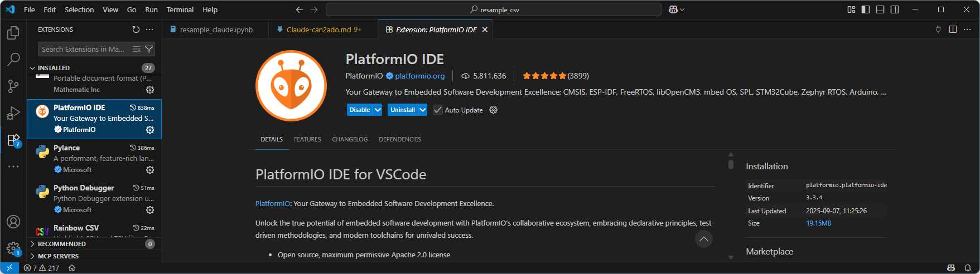The image size is (980, 274).
Task: Open the Selection menu
Action: [x=79, y=9]
